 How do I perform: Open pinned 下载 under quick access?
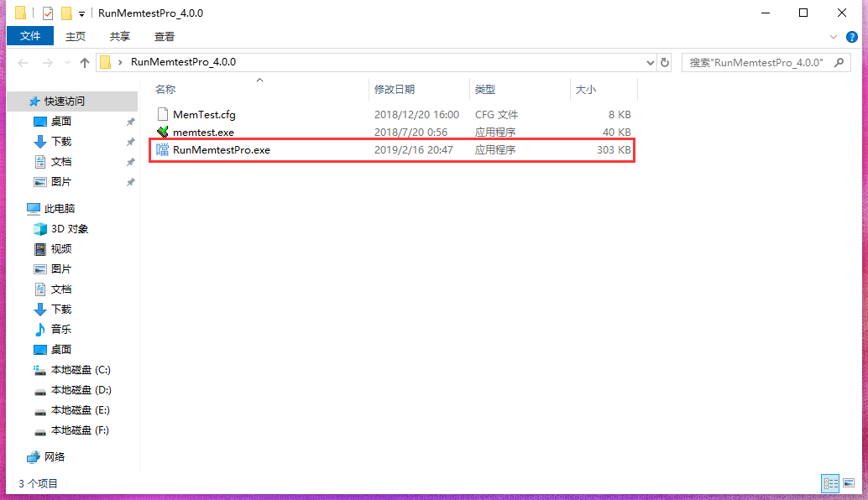(61, 142)
